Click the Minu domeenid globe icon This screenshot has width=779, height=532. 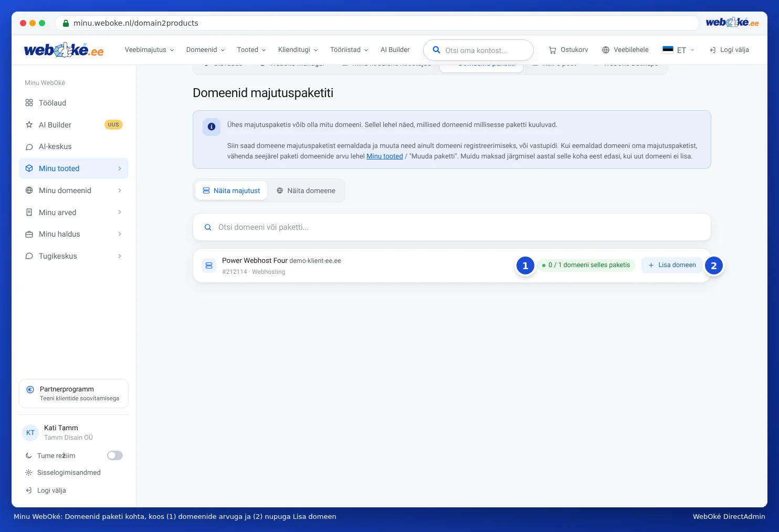pyautogui.click(x=29, y=190)
